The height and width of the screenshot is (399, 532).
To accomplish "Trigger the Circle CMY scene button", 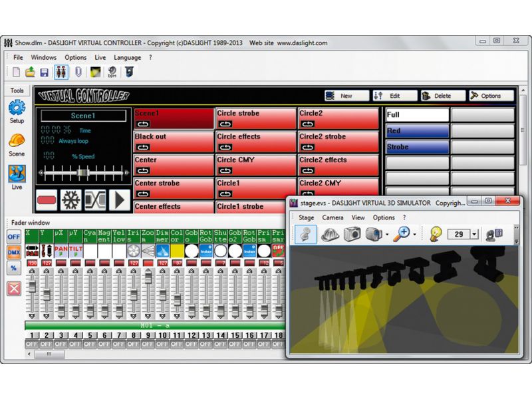I will 256,165.
